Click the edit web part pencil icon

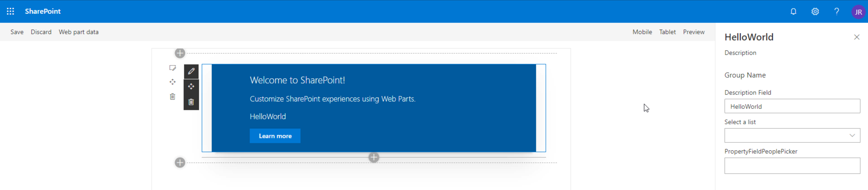(x=191, y=71)
